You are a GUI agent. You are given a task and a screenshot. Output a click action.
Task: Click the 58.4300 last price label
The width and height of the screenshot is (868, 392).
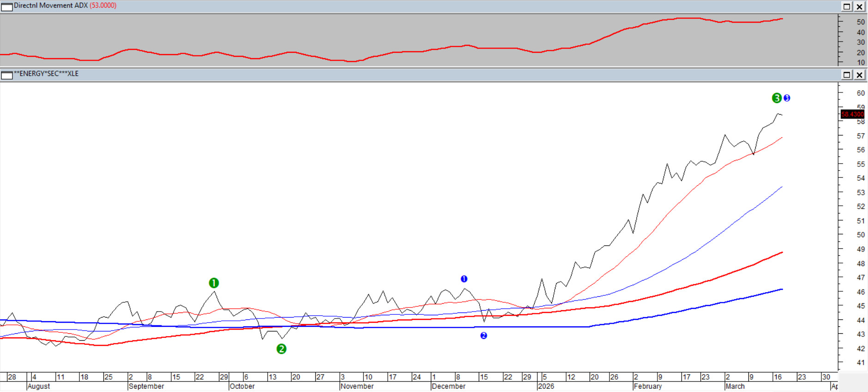point(852,114)
